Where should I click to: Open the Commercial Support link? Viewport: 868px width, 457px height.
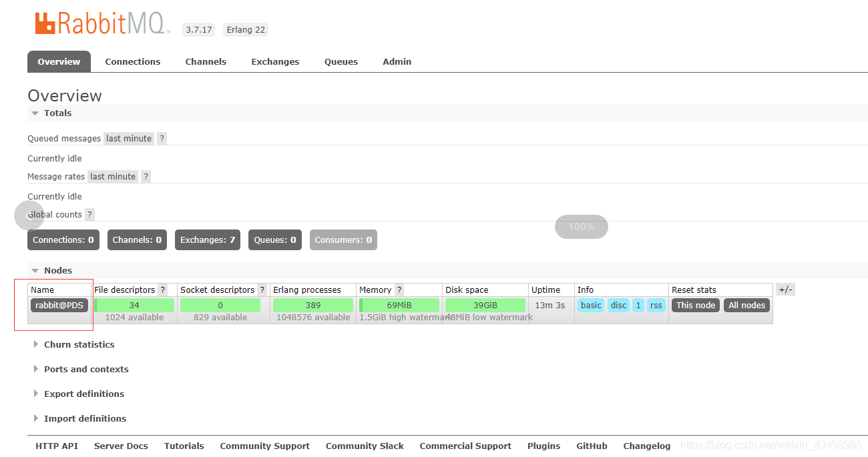click(465, 446)
